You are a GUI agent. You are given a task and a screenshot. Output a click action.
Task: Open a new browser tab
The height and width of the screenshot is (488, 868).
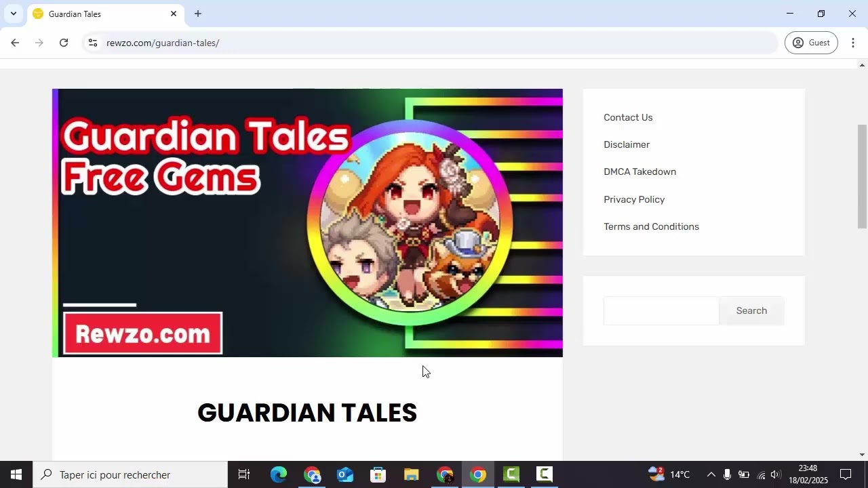[198, 14]
